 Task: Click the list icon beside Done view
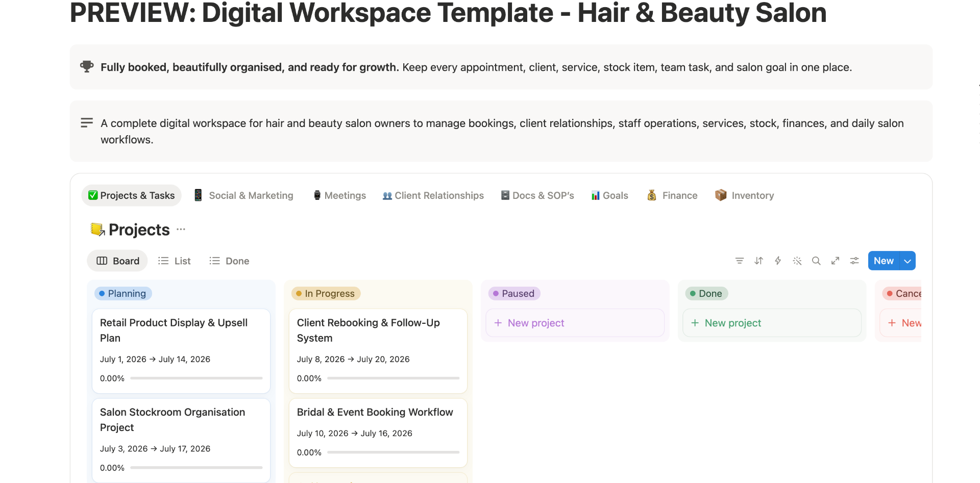(x=214, y=261)
